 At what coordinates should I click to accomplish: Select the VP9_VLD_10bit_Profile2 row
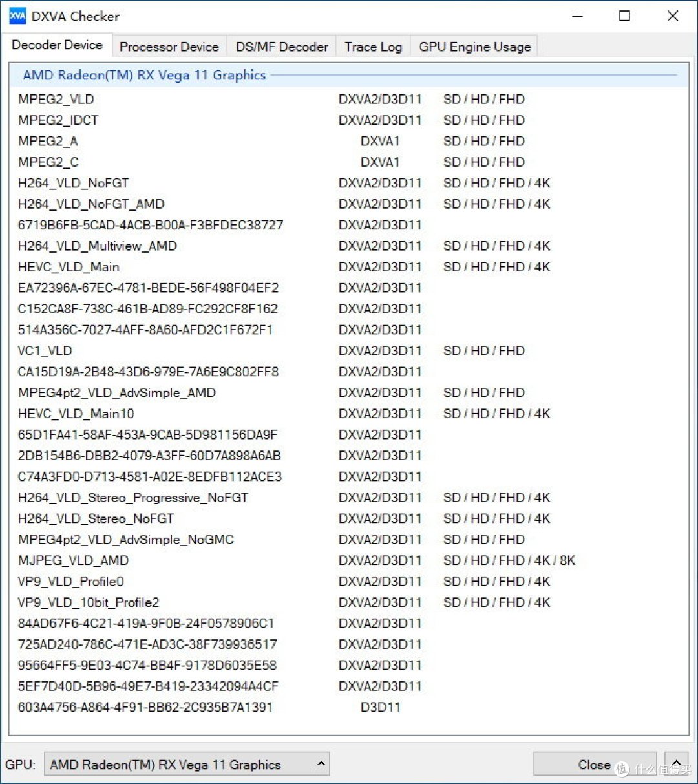[349, 602]
